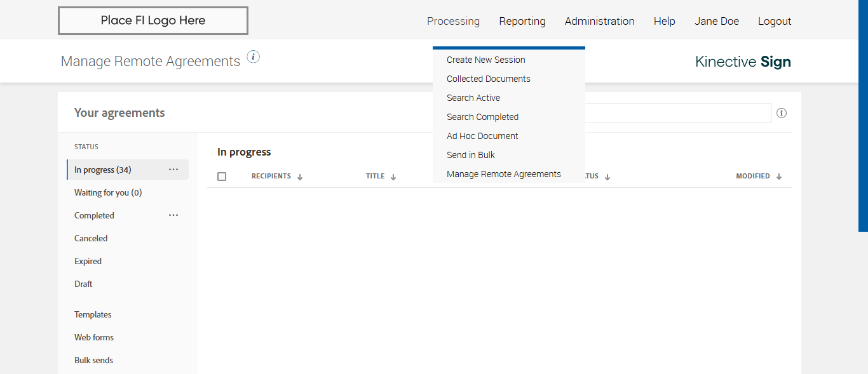
Task: Open Jane Doe user profile link
Action: point(716,21)
